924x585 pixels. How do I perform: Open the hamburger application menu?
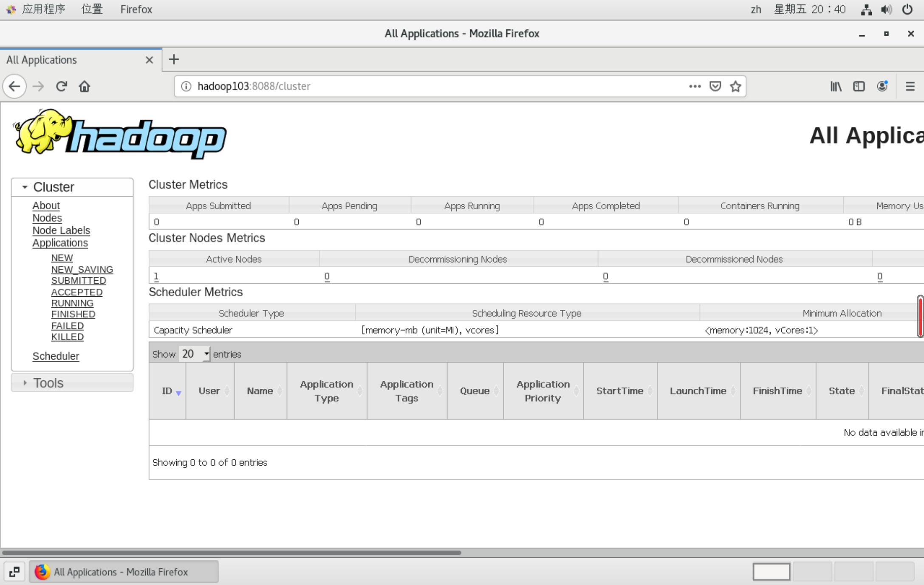point(910,86)
